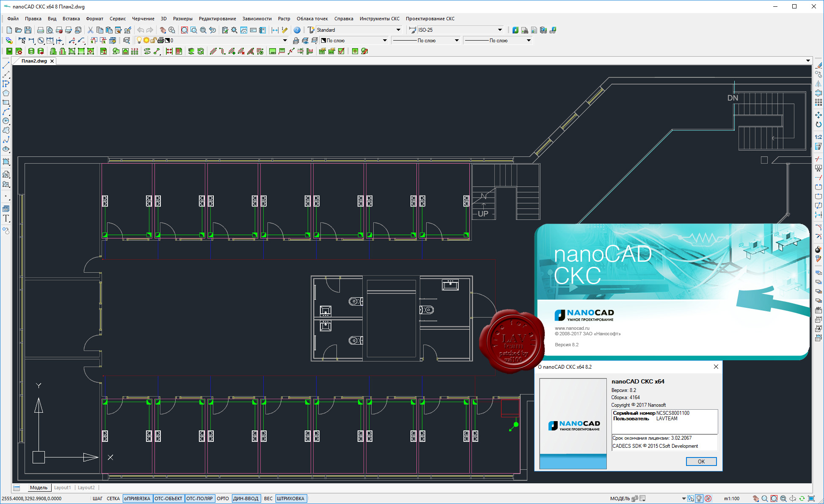Click the Zoom window icon with red frame

pos(185,30)
